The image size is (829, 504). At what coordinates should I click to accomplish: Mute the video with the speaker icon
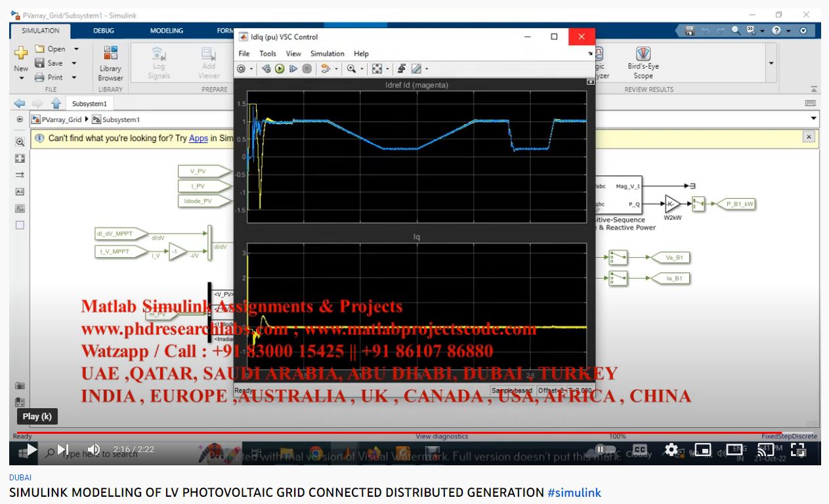93,450
